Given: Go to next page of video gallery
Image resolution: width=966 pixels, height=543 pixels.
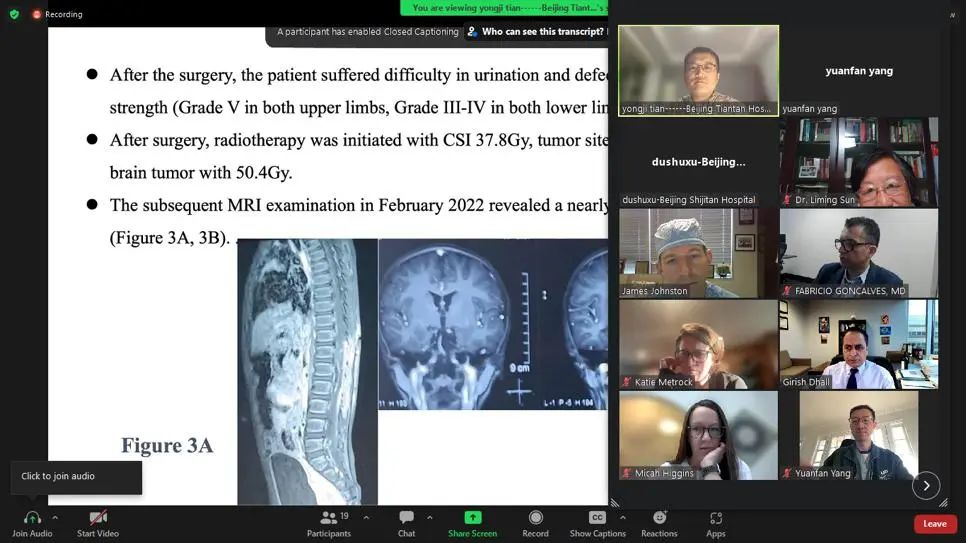Looking at the screenshot, I should click(x=926, y=485).
